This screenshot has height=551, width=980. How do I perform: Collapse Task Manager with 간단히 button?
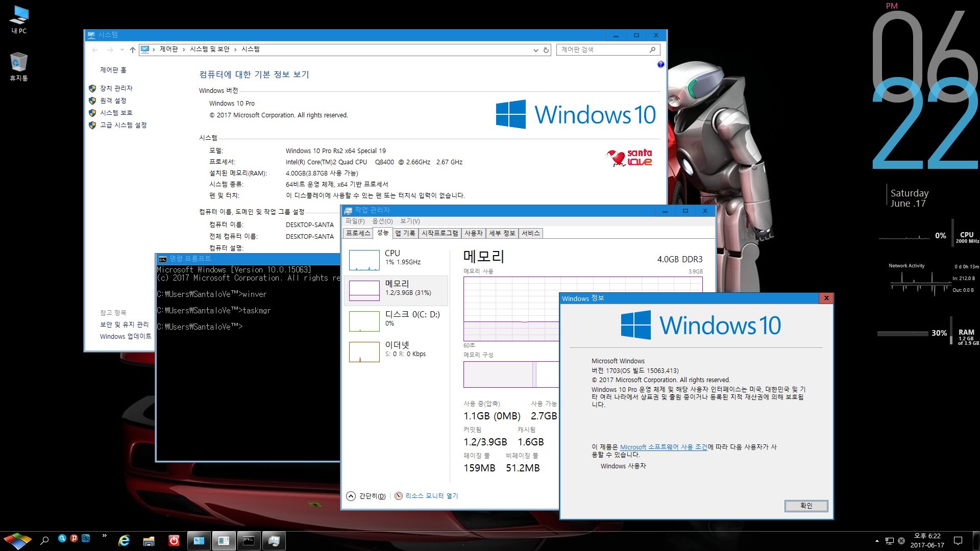click(x=366, y=496)
